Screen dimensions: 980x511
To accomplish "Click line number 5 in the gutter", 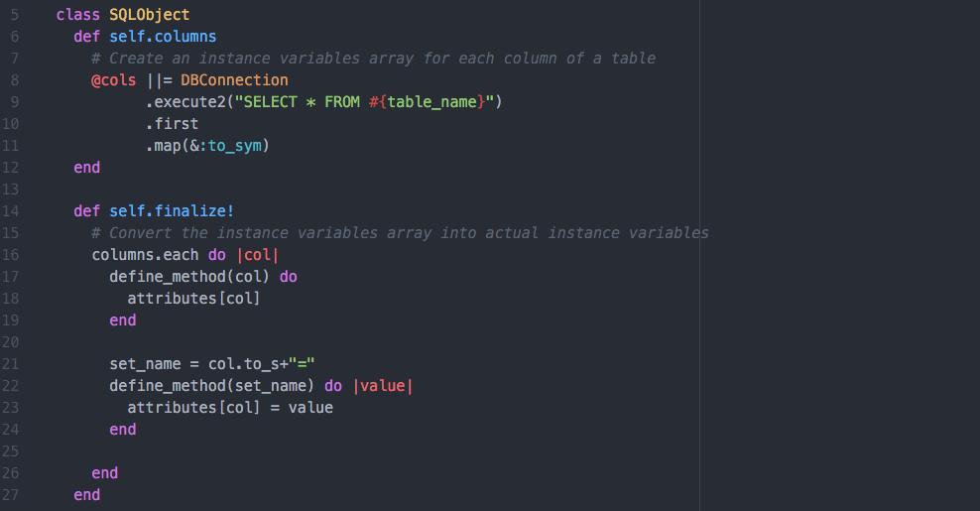I will pos(15,15).
